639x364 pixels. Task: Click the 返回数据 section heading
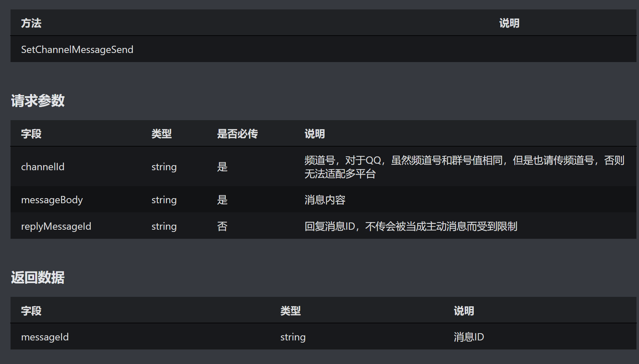click(38, 278)
